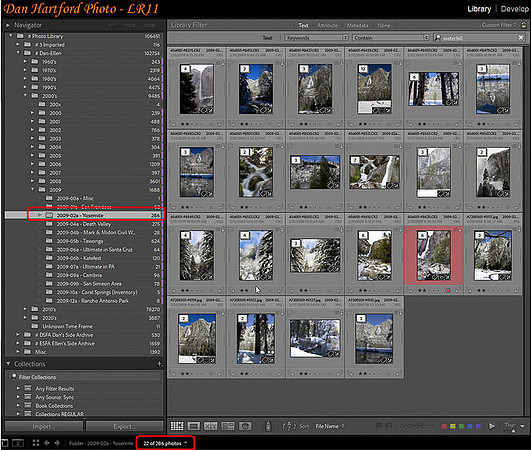Apply green color label swatch
531x450 pixels.
coord(461,426)
